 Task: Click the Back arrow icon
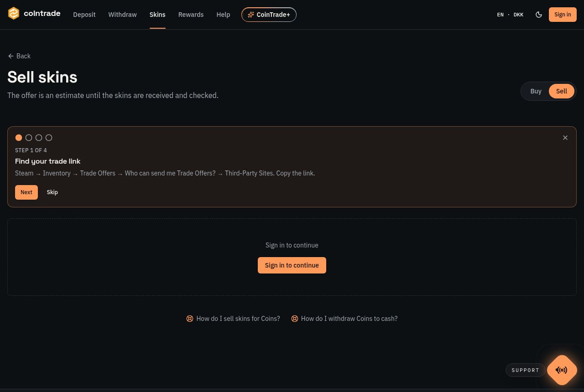click(11, 56)
